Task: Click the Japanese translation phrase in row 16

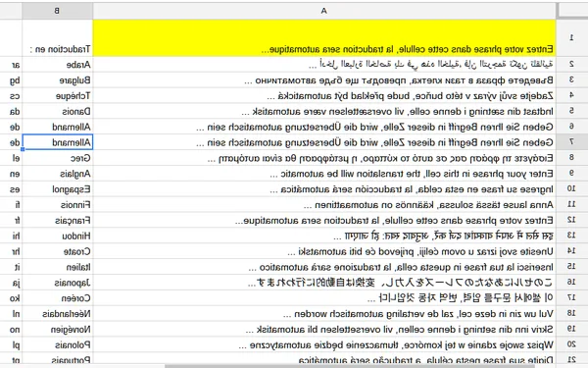Action: point(400,283)
